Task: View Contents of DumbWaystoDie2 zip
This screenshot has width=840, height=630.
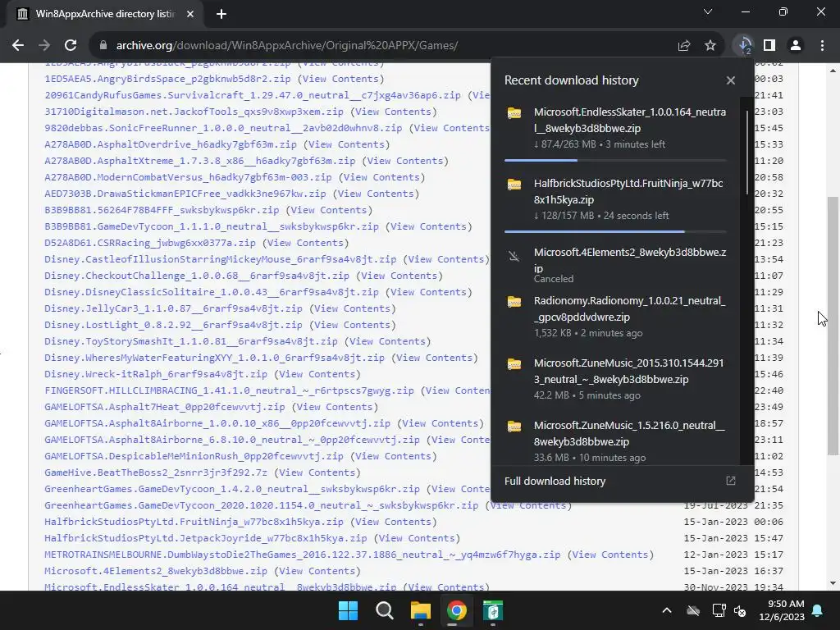Action: tap(610, 555)
